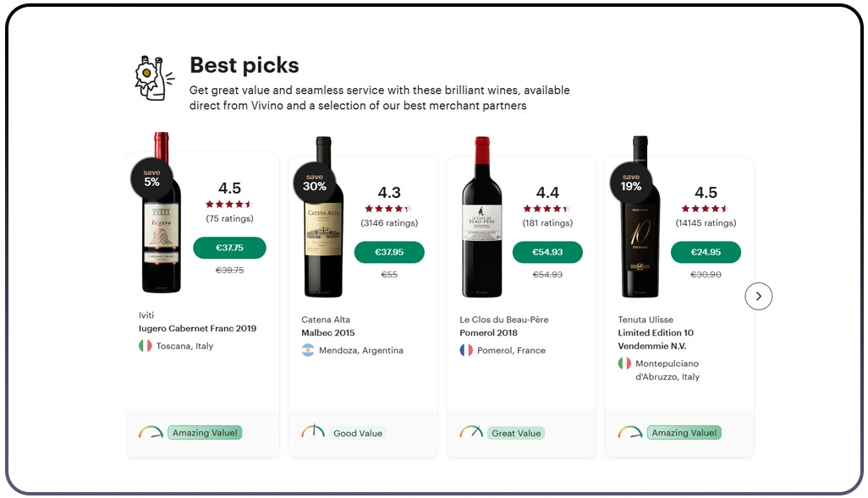The width and height of the screenshot is (868, 498).
Task: Click the Argentina flag next to Mendoza
Action: (308, 350)
